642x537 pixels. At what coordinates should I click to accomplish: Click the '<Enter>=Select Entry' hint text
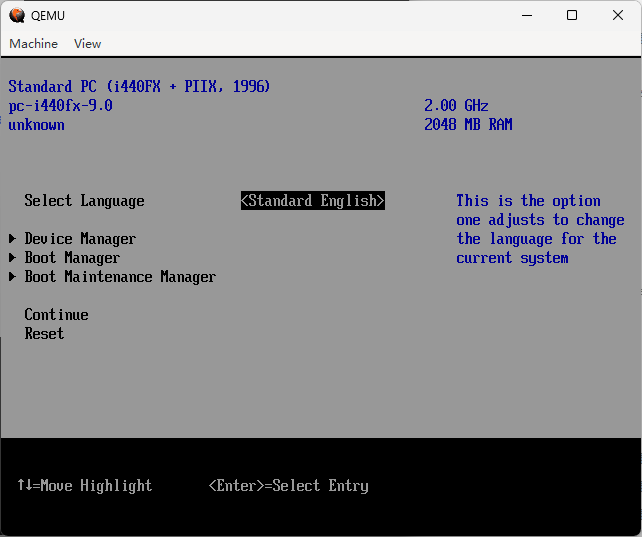tap(289, 486)
